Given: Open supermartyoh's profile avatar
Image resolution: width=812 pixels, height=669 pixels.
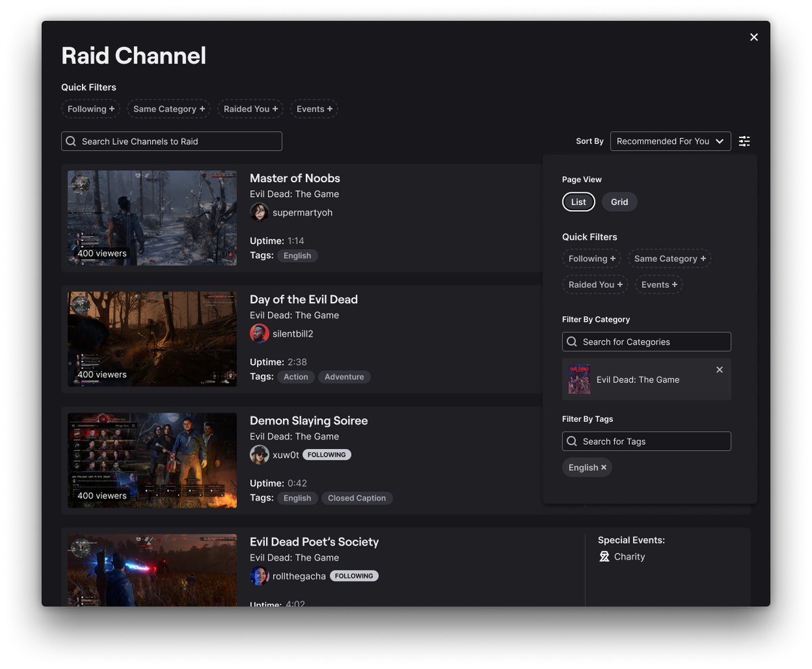Looking at the screenshot, I should click(259, 212).
